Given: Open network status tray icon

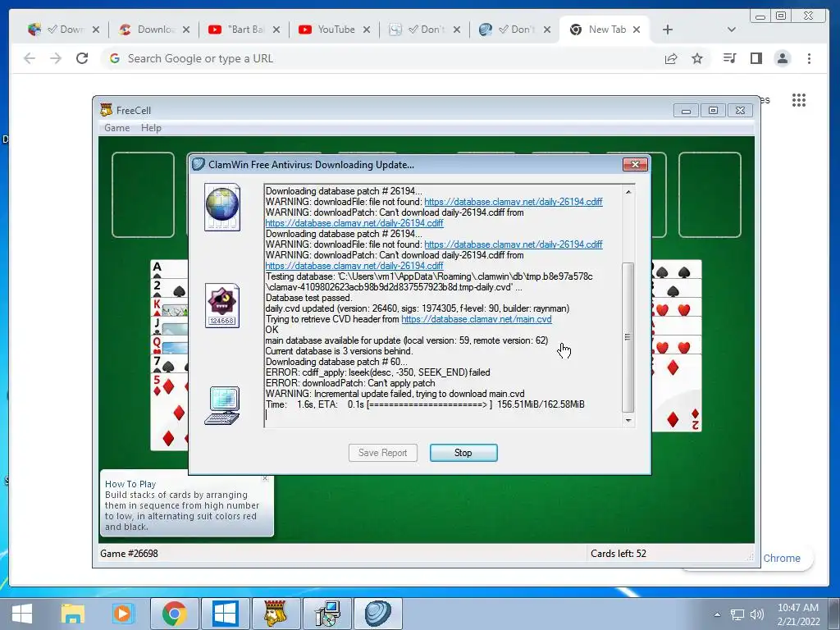Looking at the screenshot, I should pyautogui.click(x=737, y=615).
